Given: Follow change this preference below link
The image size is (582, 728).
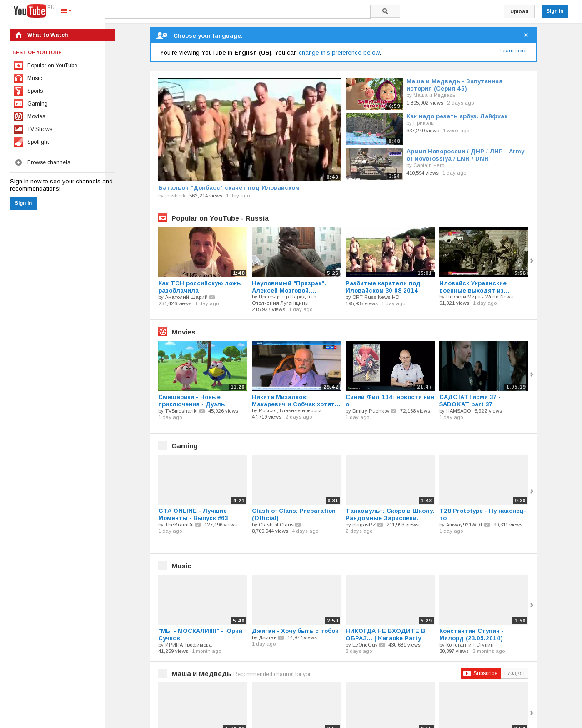Looking at the screenshot, I should 339,53.
